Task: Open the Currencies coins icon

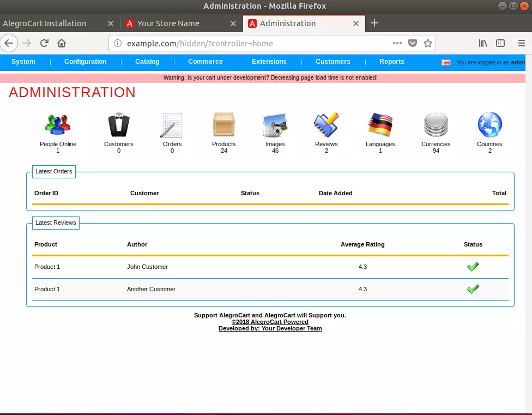Action: click(436, 124)
